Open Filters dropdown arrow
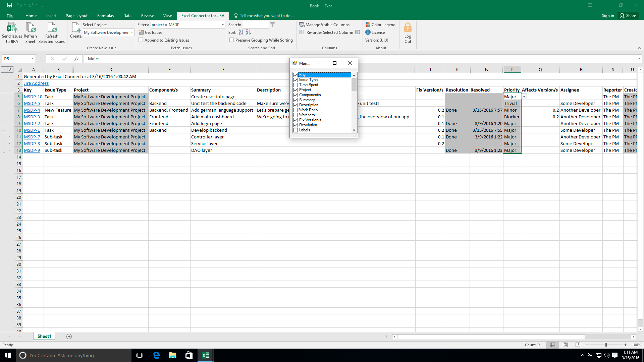This screenshot has width=644, height=362. pos(223,24)
